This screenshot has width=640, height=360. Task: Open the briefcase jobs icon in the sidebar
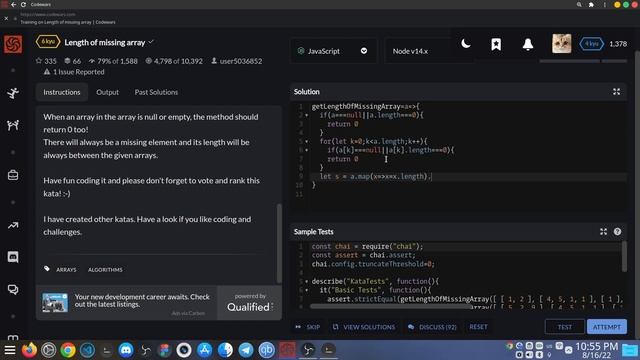click(x=13, y=176)
